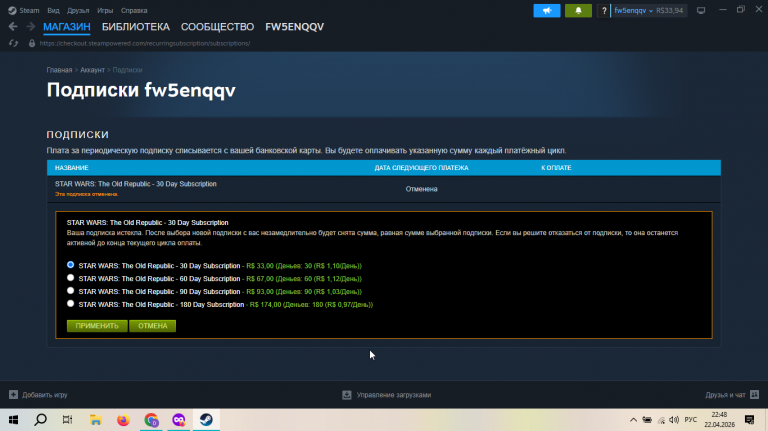Open the Windows Start menu
The image size is (768, 431).
tap(13, 420)
